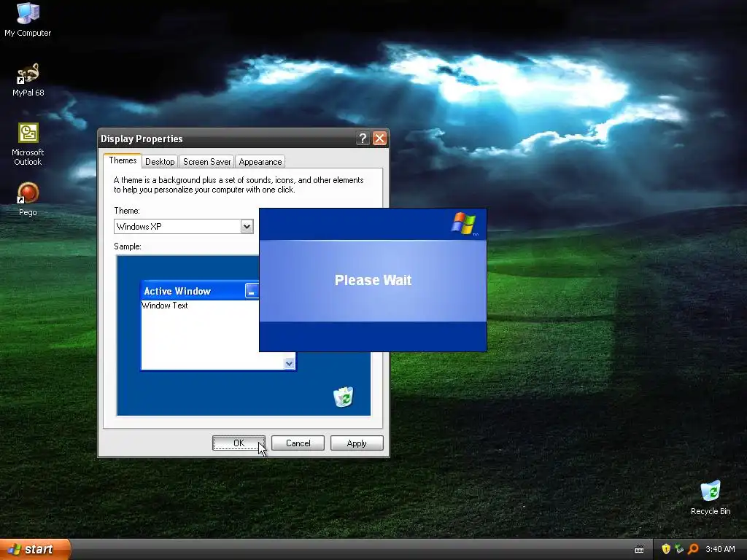
Task: Switch to the Desktop tab
Action: (160, 162)
